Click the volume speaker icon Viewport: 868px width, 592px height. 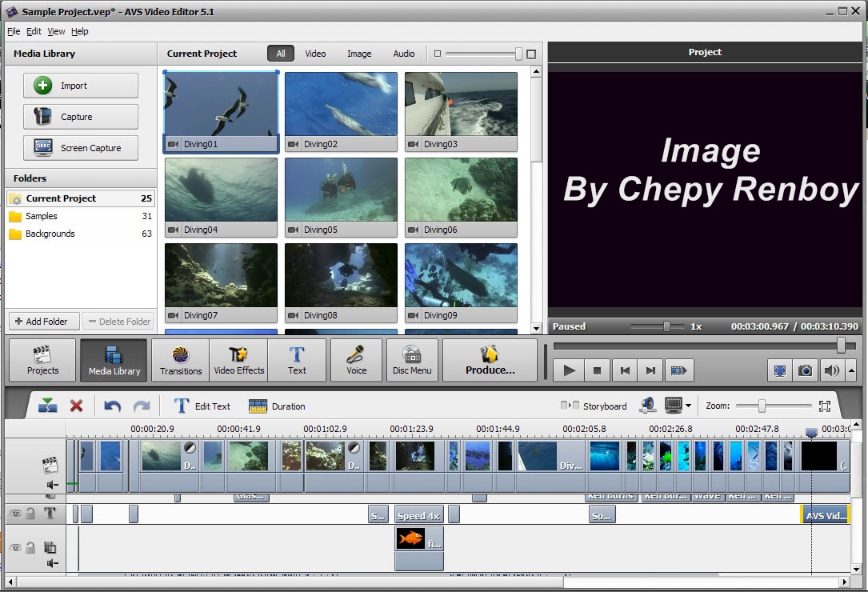[831, 370]
